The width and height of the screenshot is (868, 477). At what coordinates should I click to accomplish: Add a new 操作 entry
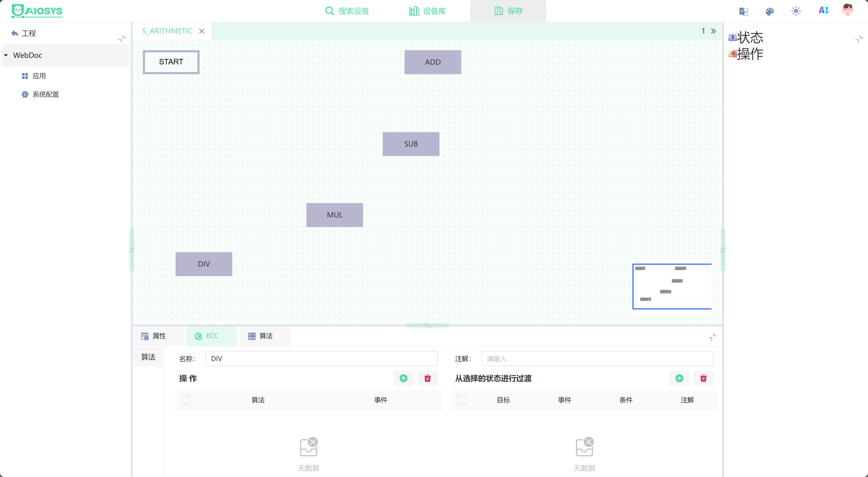point(403,378)
